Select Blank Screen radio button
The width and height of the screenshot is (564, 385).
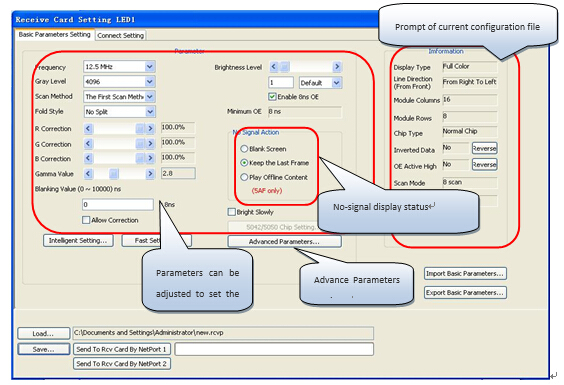pos(244,149)
